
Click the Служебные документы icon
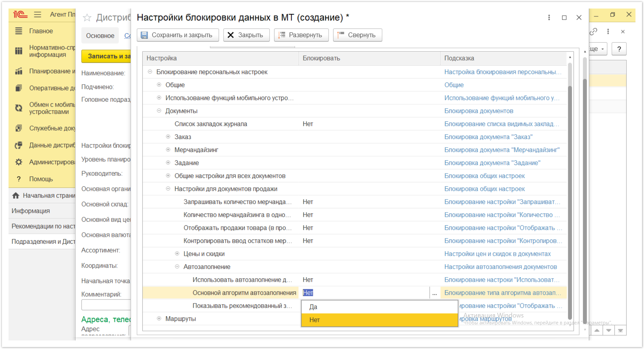point(19,128)
